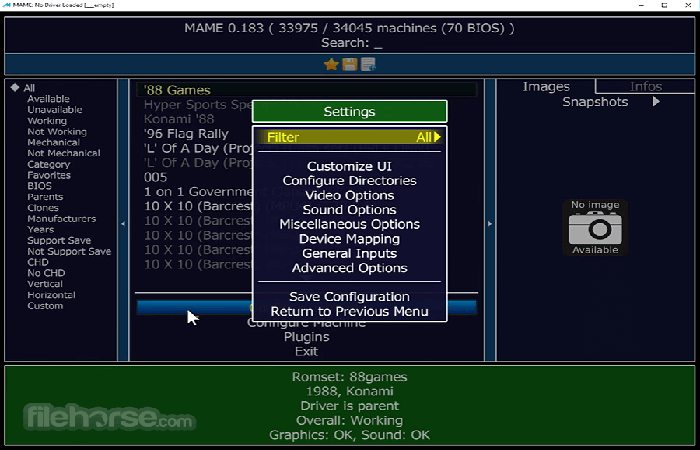Select '96 Flag Rally in list
The height and width of the screenshot is (450, 700).
pyautogui.click(x=186, y=134)
